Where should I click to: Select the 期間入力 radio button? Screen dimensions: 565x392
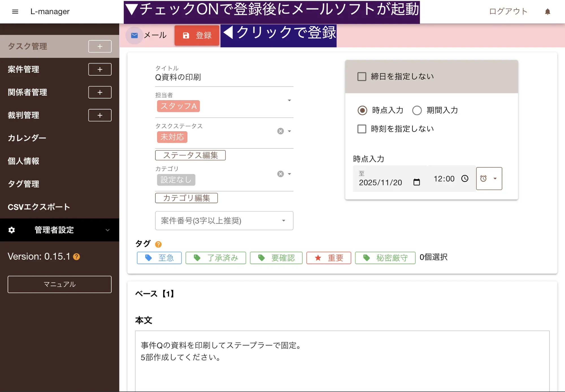click(417, 110)
